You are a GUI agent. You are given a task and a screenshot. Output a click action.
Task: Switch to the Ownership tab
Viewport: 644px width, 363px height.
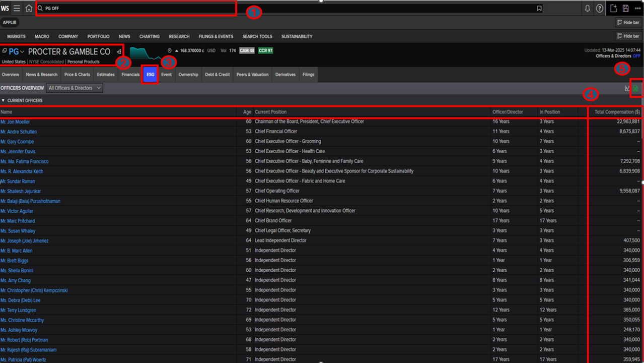pyautogui.click(x=188, y=75)
